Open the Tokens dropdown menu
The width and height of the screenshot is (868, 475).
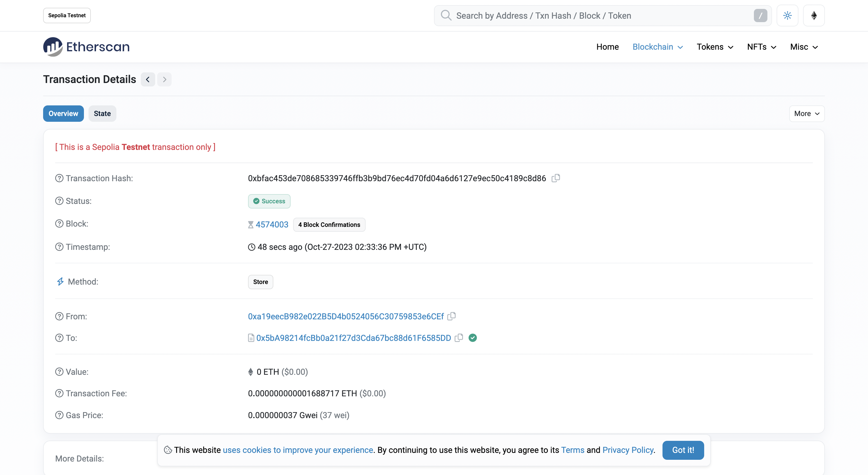[715, 47]
